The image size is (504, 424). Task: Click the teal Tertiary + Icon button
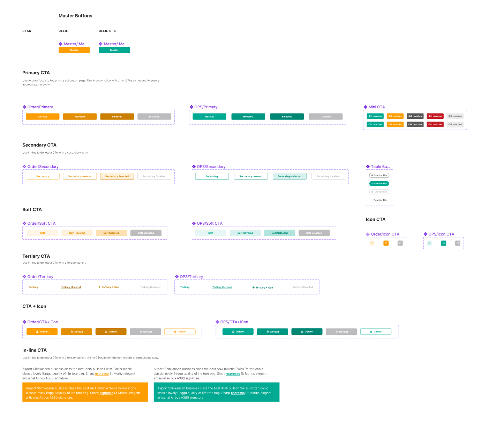[x=263, y=287]
